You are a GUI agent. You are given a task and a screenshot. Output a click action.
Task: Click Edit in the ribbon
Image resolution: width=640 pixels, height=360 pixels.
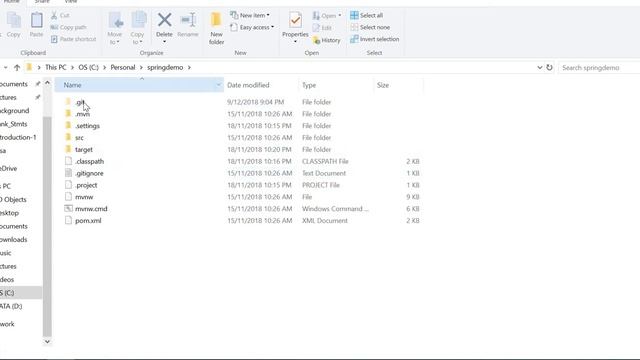point(322,28)
